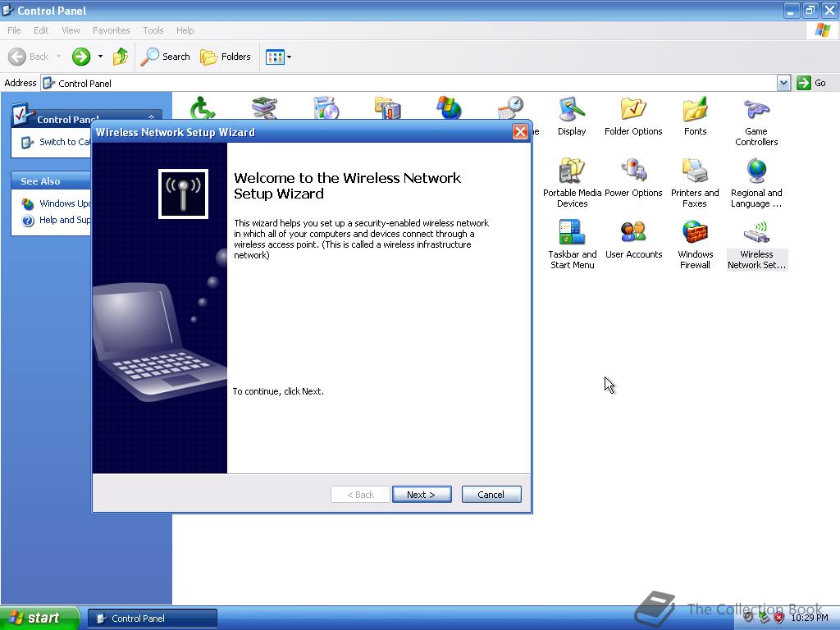The image size is (840, 630).
Task: Click the green Forward arrow
Action: pos(81,57)
